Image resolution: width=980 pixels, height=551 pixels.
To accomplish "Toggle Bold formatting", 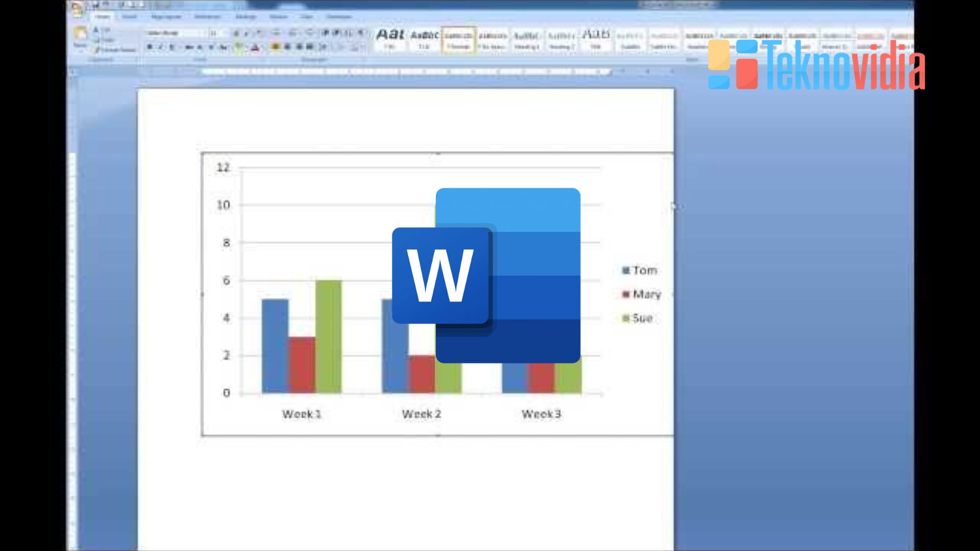I will coord(150,47).
